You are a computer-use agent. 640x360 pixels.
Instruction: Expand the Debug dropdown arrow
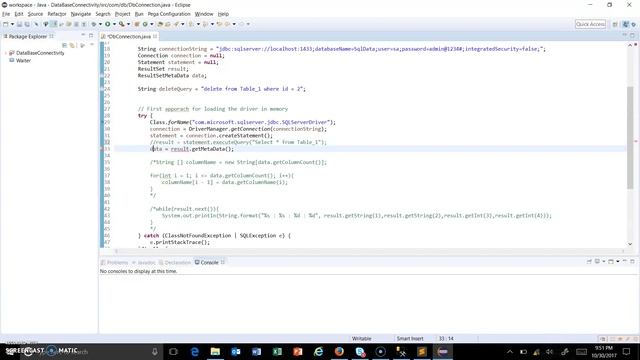(100, 24)
